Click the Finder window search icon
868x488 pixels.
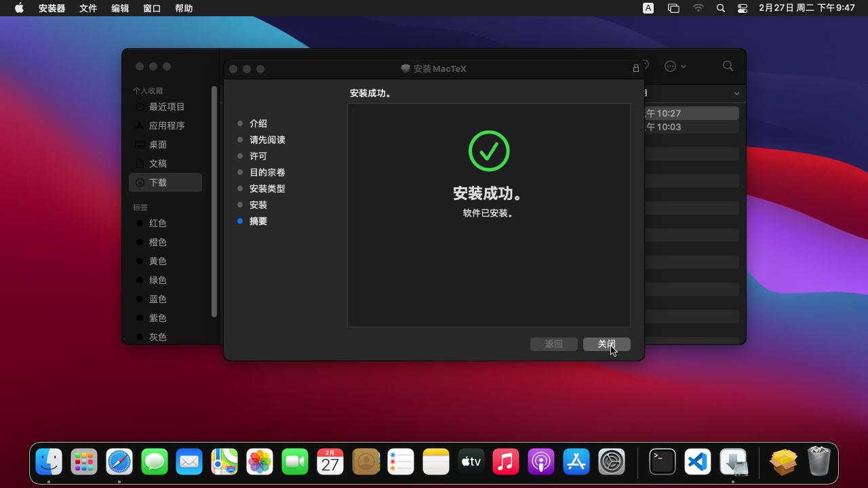pyautogui.click(x=728, y=66)
